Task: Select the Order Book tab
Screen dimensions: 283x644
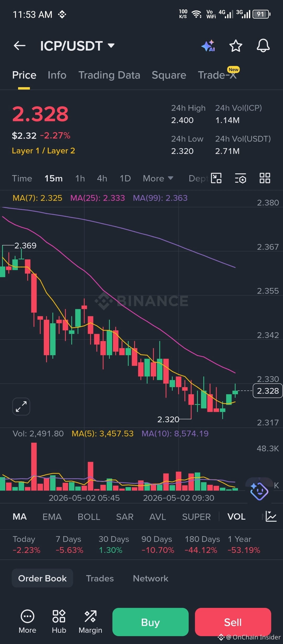Action: pyautogui.click(x=42, y=578)
